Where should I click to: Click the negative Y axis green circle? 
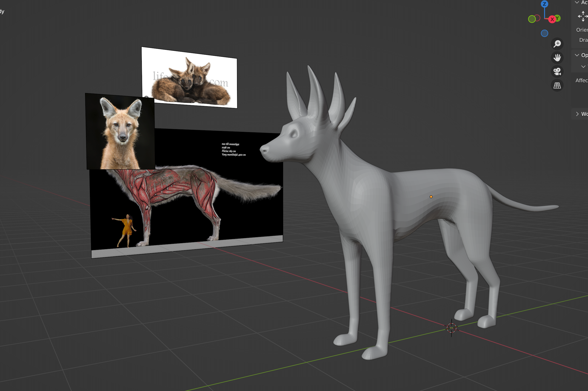click(x=532, y=19)
